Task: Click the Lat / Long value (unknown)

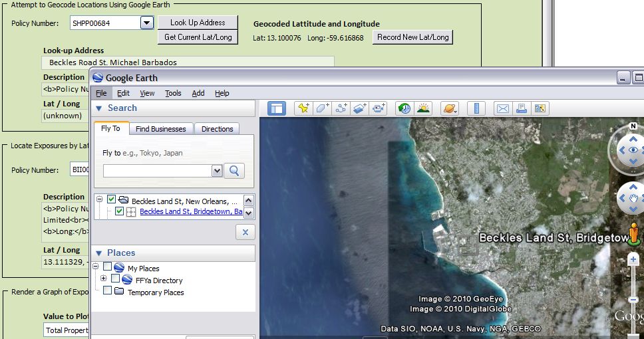Action: [x=63, y=116]
